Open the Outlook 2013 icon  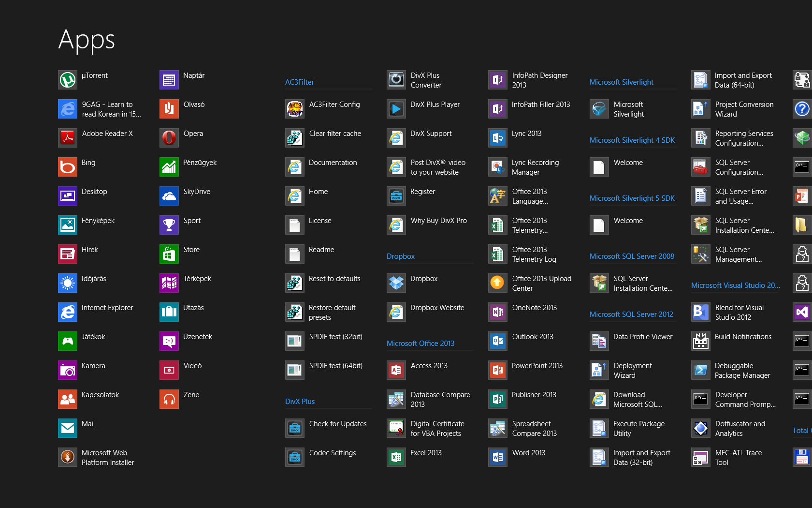(498, 341)
